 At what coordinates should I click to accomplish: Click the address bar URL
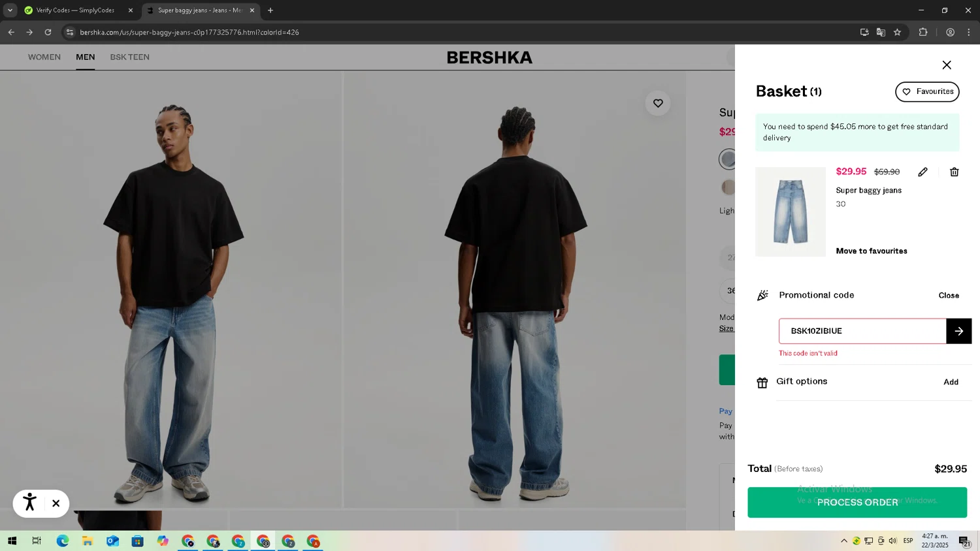189,32
